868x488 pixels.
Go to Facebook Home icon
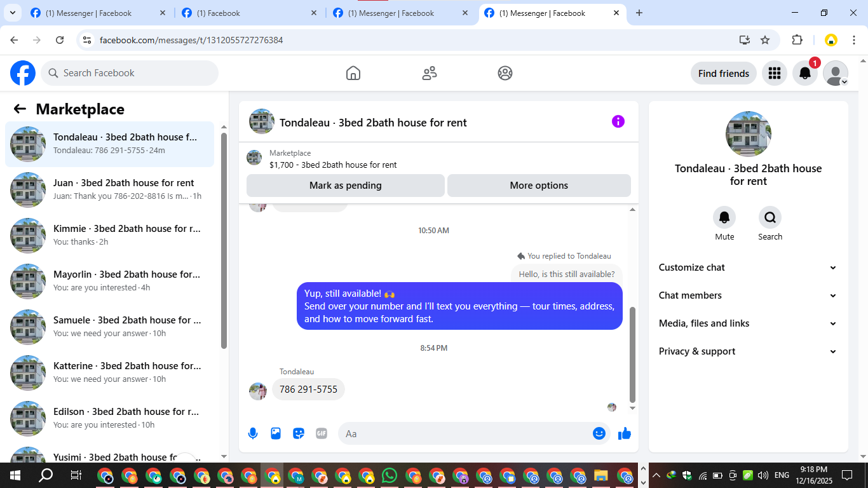pos(353,73)
